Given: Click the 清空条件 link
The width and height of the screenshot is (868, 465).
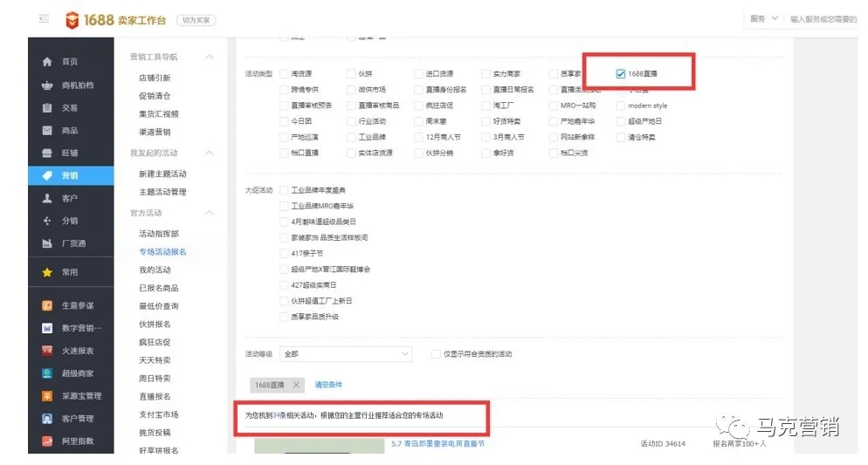Looking at the screenshot, I should (x=328, y=385).
